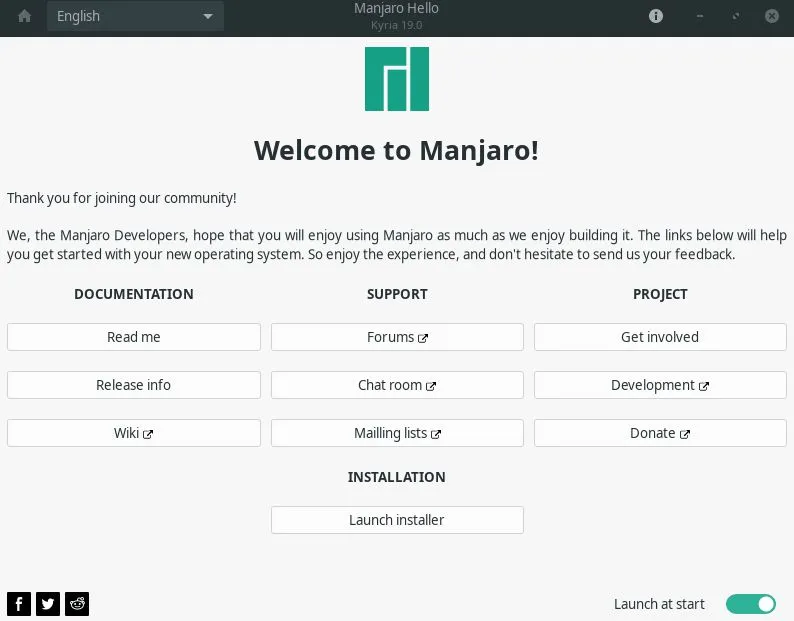Open the Chat room link
Viewport: 794px width, 621px height.
pos(397,385)
